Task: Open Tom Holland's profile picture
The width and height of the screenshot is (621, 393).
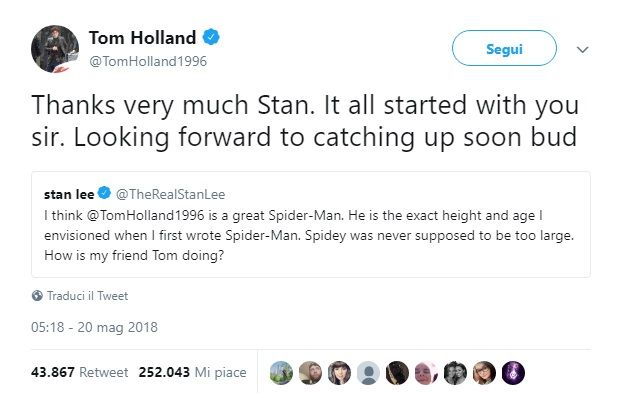Action: point(55,49)
